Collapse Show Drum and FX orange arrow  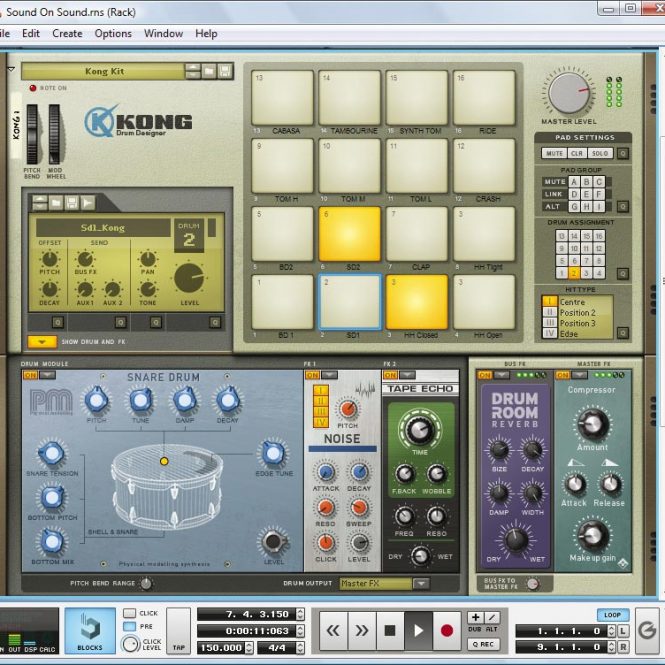tap(42, 342)
